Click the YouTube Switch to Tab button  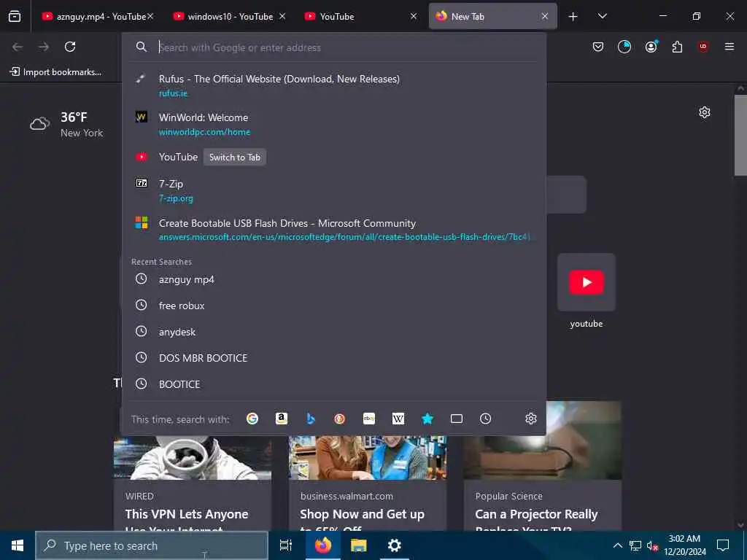234,157
